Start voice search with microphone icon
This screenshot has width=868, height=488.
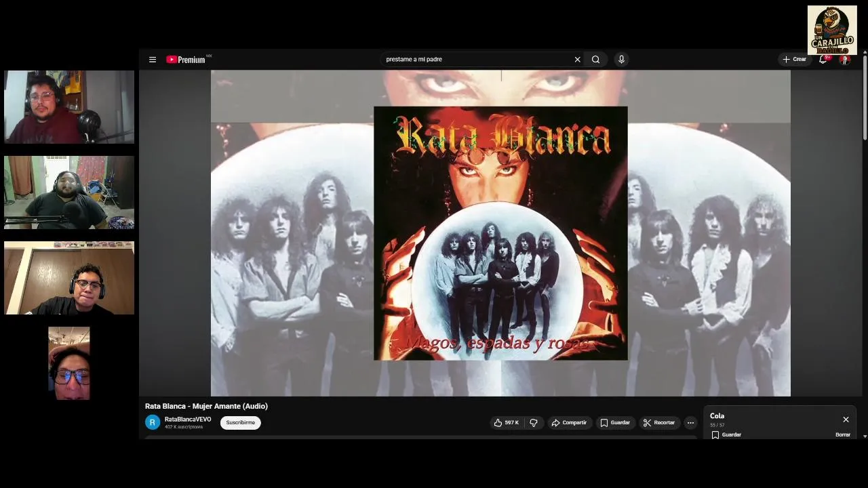(621, 60)
